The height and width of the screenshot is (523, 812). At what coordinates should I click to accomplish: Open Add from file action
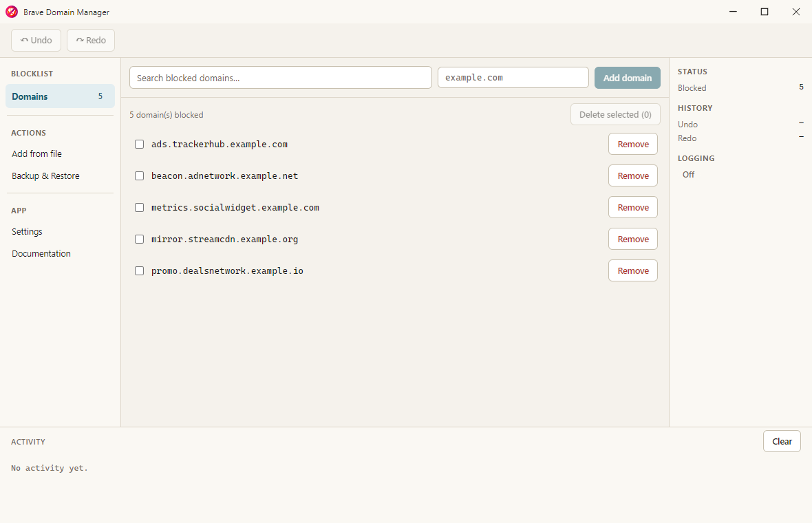coord(36,153)
